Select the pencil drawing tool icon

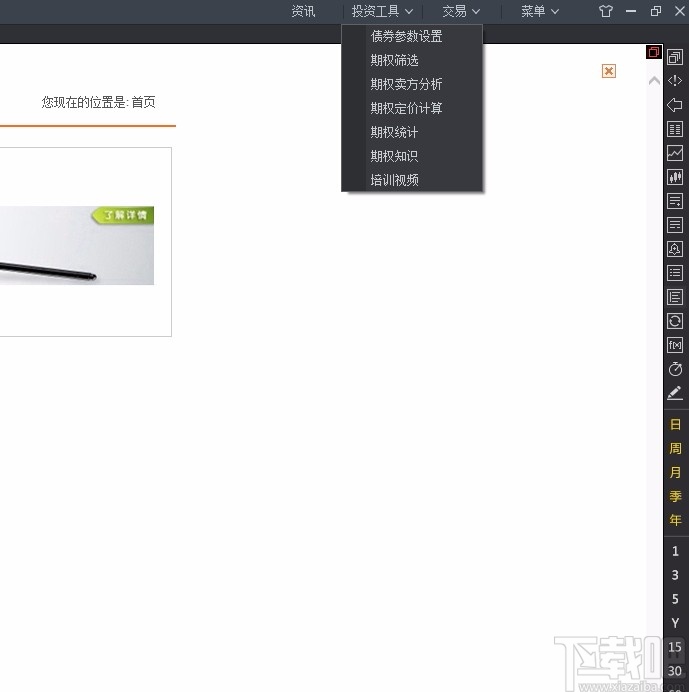tap(675, 393)
